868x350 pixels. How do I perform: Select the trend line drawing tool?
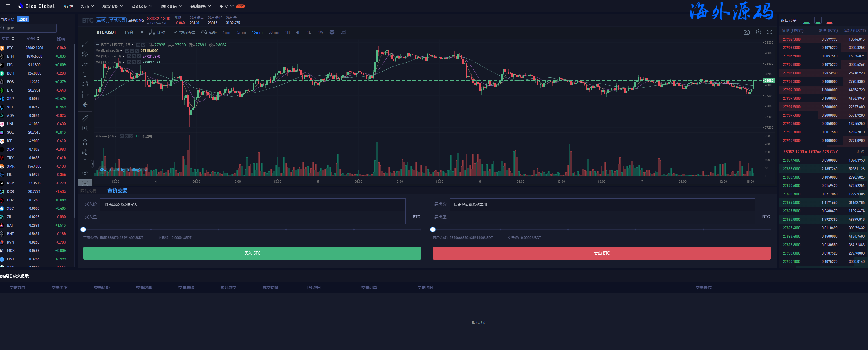coord(85,44)
